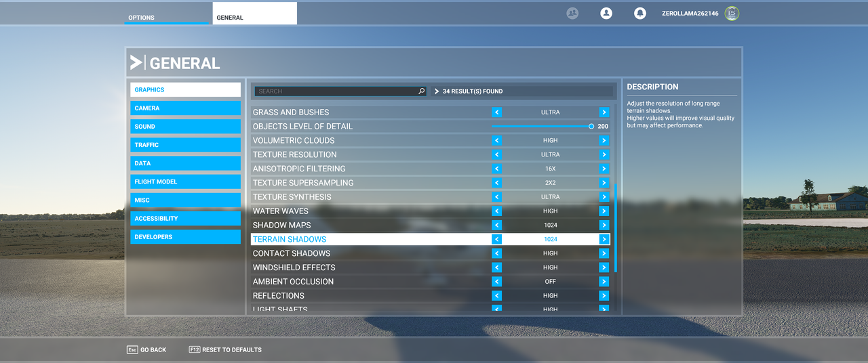This screenshot has width=868, height=363.
Task: Open the Sound settings category
Action: pos(185,127)
